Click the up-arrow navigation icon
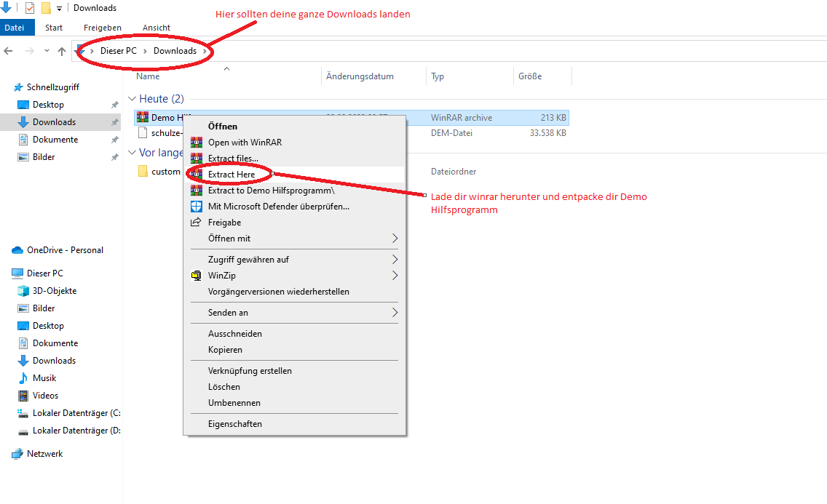This screenshot has height=504, width=827. click(62, 51)
